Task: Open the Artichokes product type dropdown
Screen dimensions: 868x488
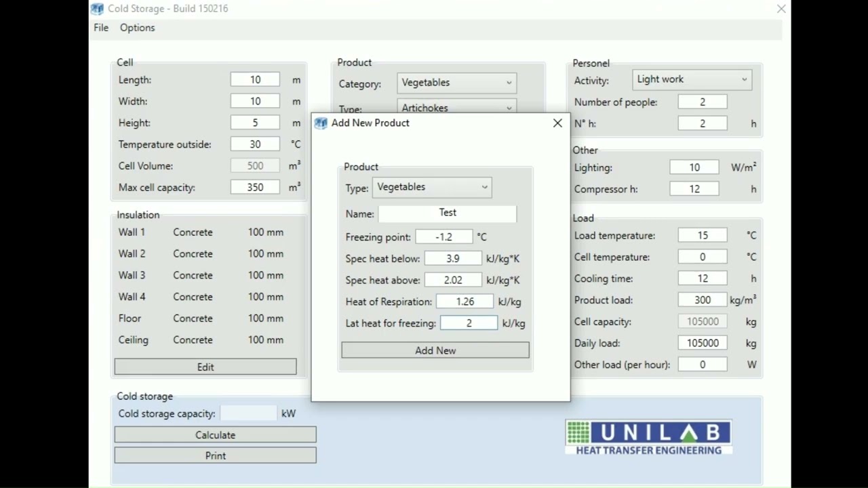Action: (456, 106)
